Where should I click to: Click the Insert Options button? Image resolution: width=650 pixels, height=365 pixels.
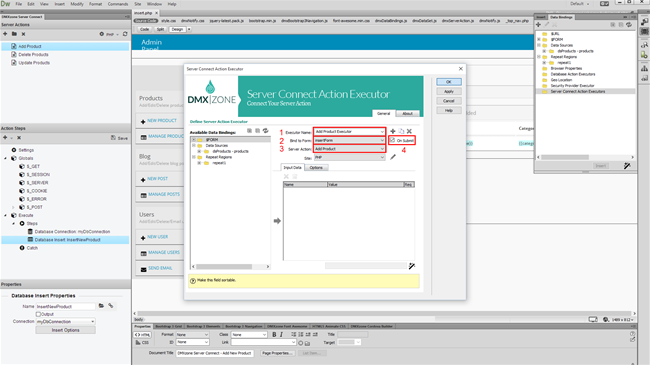click(x=65, y=330)
